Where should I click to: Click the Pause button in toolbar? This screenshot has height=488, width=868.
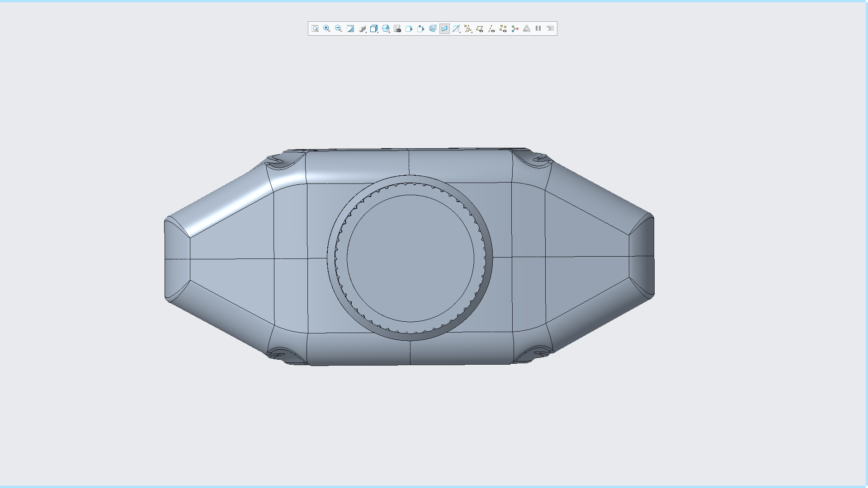point(538,28)
